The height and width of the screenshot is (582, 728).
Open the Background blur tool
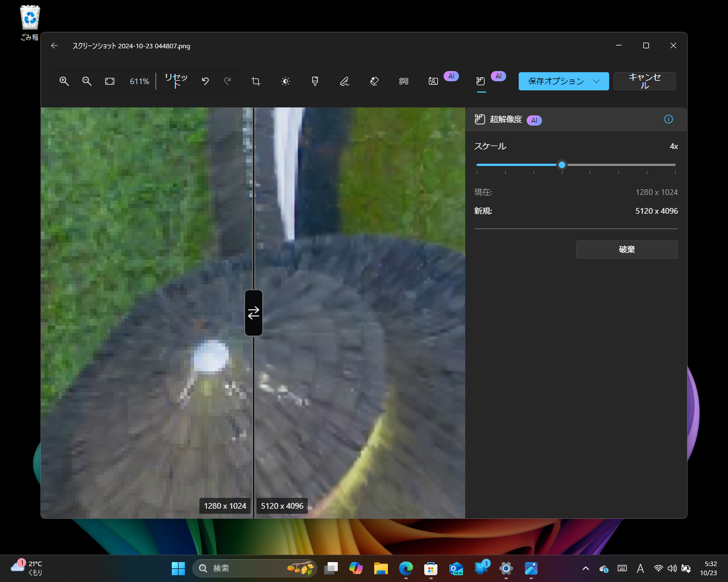[x=404, y=81]
